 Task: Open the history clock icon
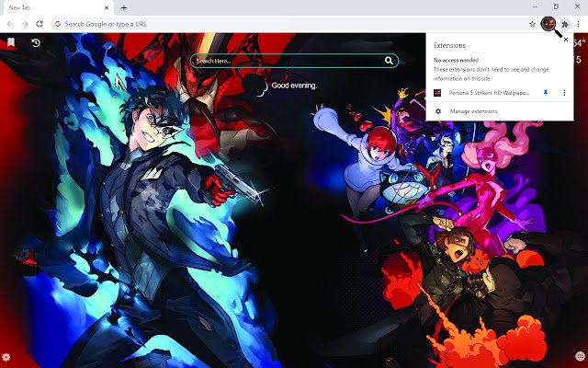[x=36, y=43]
